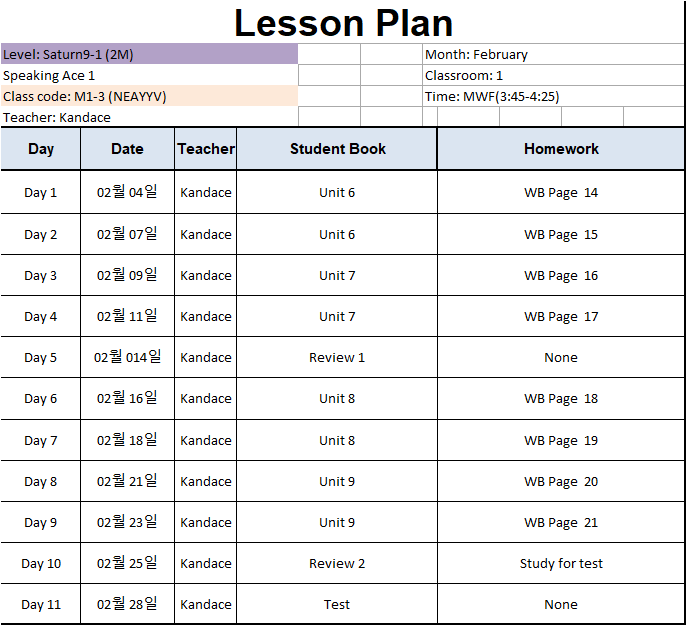Click the Homework column header
This screenshot has height=625, width=686.
click(x=561, y=149)
